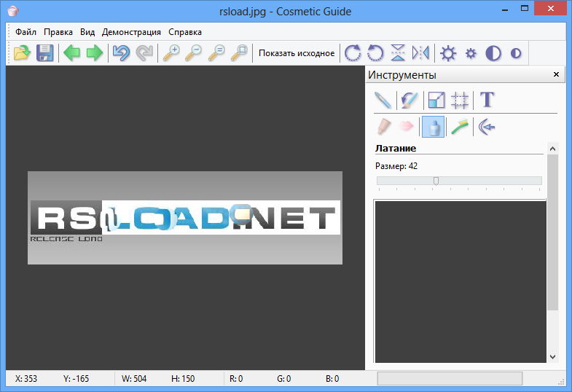This screenshot has width=572, height=392.
Task: Flip image vertically
Action: tap(398, 53)
